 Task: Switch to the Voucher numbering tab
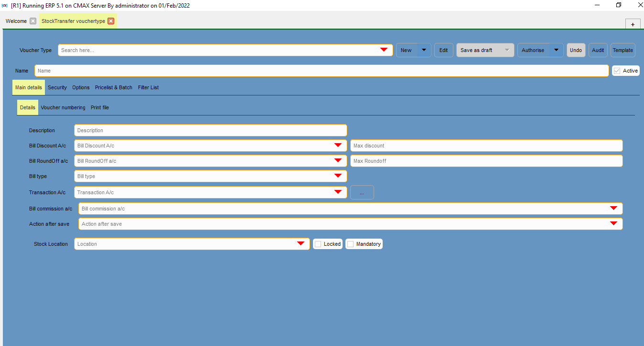(63, 107)
